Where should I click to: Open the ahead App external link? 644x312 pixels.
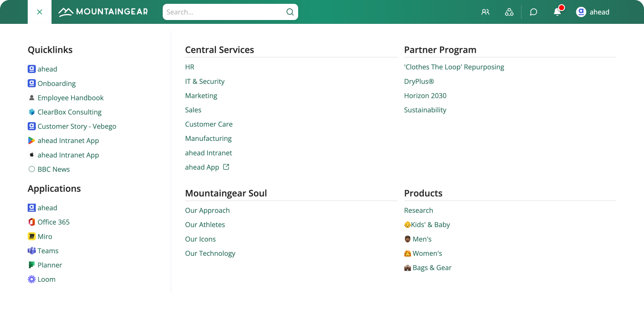[202, 167]
